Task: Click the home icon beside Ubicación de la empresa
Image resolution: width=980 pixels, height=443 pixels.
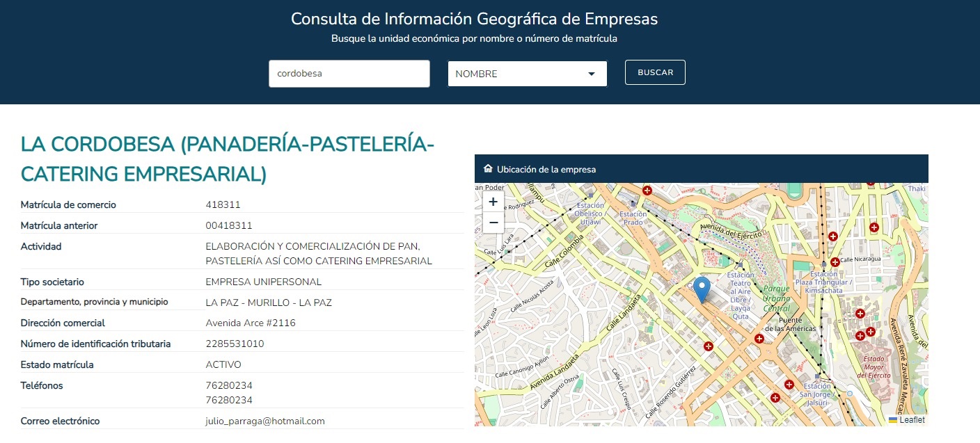Action: pos(487,168)
